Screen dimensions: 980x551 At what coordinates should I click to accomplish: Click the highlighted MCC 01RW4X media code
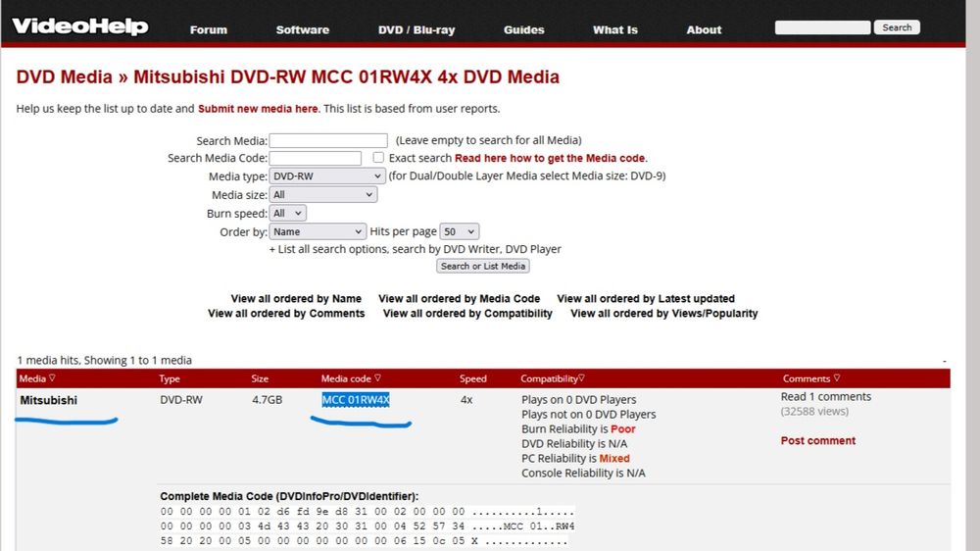356,400
